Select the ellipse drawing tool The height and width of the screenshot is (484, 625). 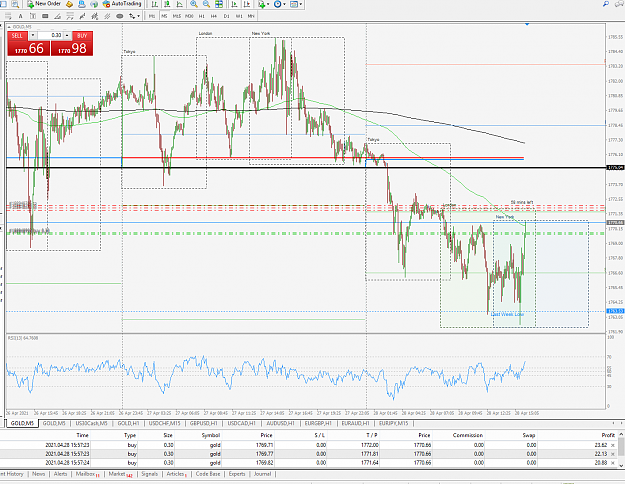pos(119,16)
